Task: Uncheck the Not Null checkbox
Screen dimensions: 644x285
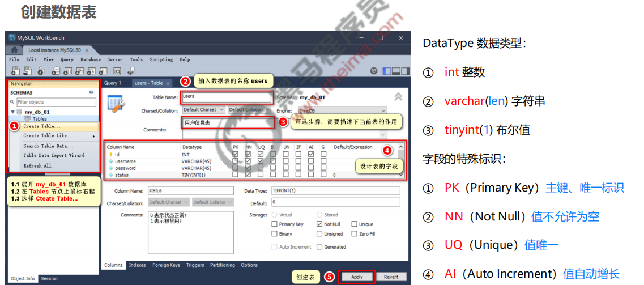Action: (319, 224)
